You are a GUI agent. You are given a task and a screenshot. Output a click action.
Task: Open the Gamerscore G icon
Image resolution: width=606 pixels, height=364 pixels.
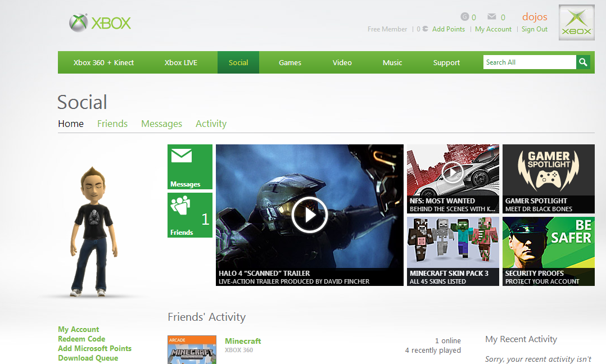[464, 17]
